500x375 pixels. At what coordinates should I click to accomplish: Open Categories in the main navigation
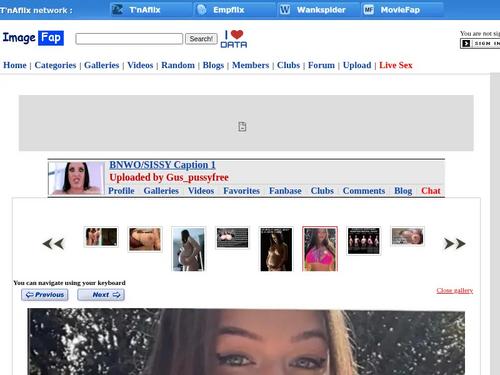[55, 65]
